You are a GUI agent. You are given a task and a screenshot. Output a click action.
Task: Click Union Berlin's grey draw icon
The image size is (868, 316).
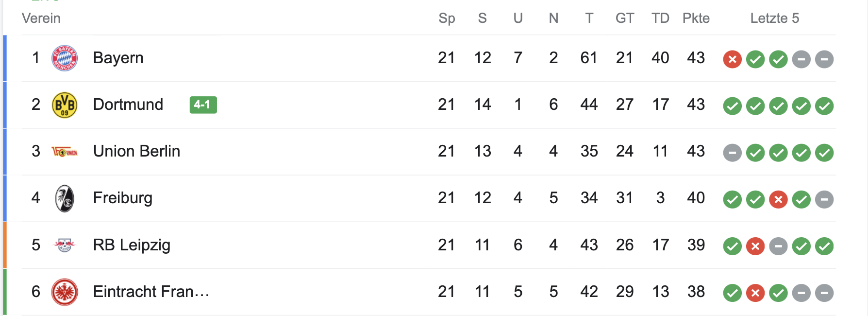732,153
